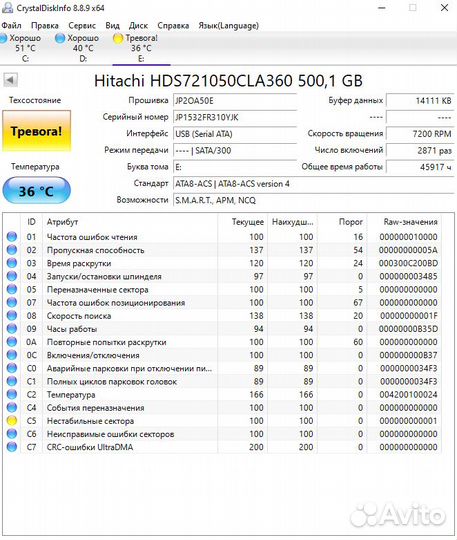The width and height of the screenshot is (457, 540).
Task: Click the previous disk arrow icon
Action: 10,80
